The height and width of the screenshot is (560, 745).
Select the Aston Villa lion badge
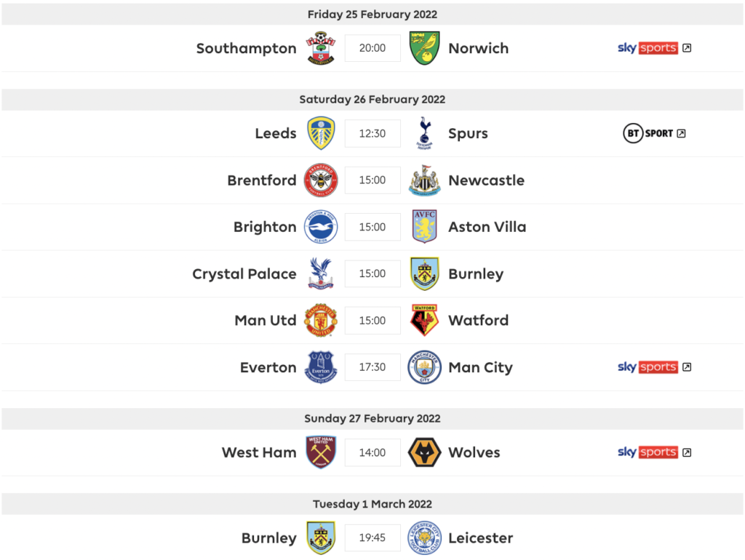pyautogui.click(x=424, y=226)
